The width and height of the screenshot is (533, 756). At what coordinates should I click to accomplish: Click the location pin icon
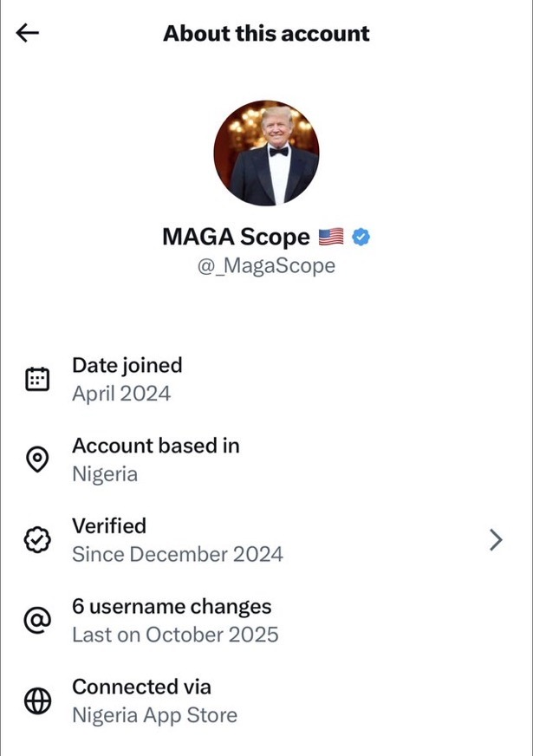36,459
